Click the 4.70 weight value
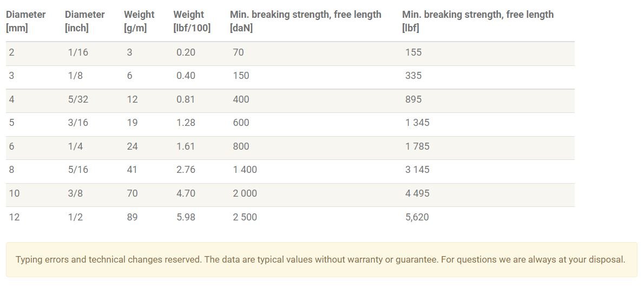This screenshot has width=644, height=295. click(x=186, y=193)
